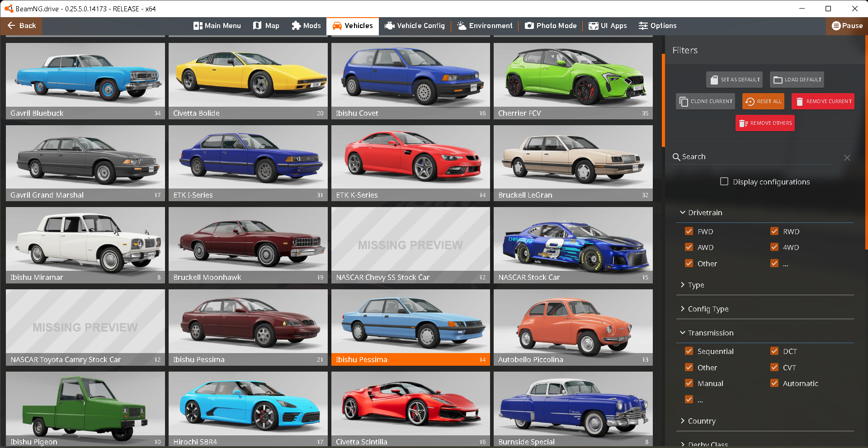Choose the ETK K-Series red car

point(410,163)
